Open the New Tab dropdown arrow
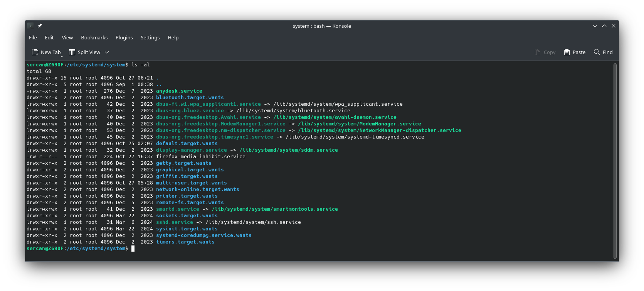This screenshot has width=644, height=291. coord(62,56)
